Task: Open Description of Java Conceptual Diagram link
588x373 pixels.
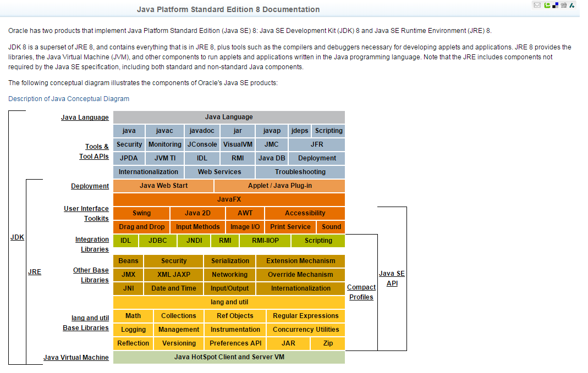Action: [x=69, y=98]
